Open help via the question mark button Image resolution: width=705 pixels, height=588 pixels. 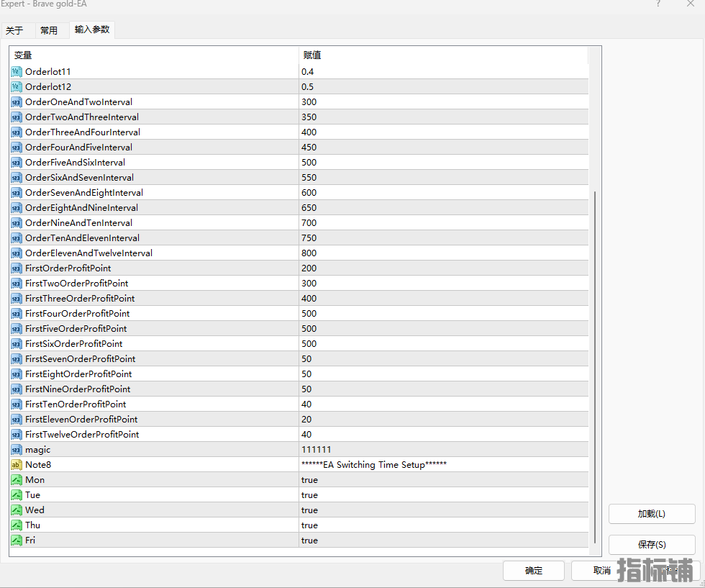(658, 4)
